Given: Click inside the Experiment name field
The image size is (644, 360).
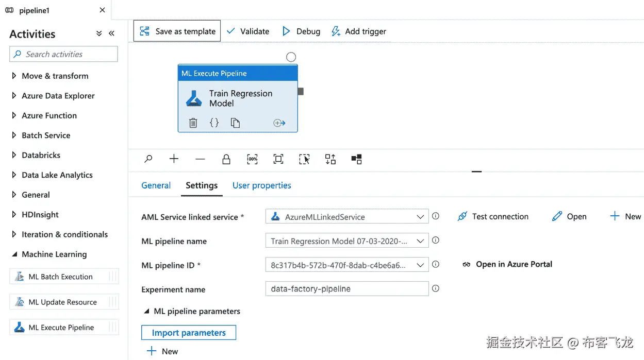Looking at the screenshot, I should click(346, 288).
